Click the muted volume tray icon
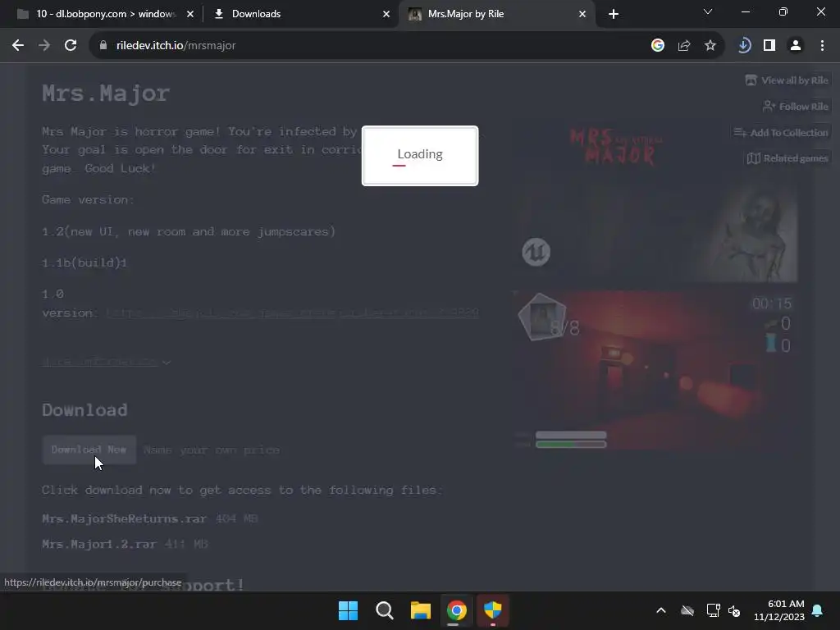 pyautogui.click(x=734, y=610)
